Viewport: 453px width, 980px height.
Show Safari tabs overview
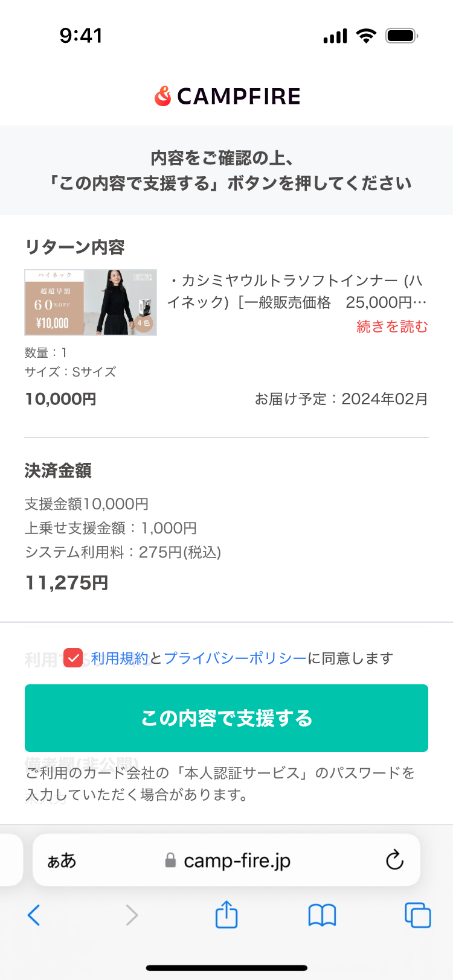417,915
